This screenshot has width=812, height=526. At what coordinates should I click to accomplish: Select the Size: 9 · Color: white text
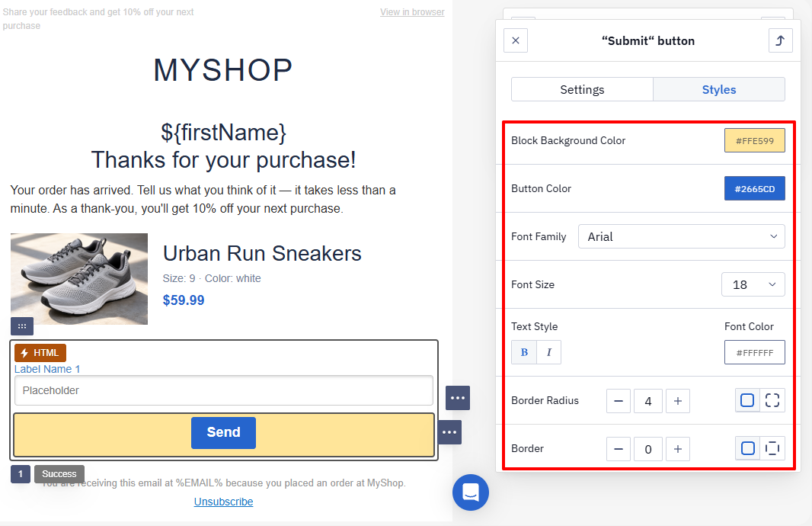212,278
